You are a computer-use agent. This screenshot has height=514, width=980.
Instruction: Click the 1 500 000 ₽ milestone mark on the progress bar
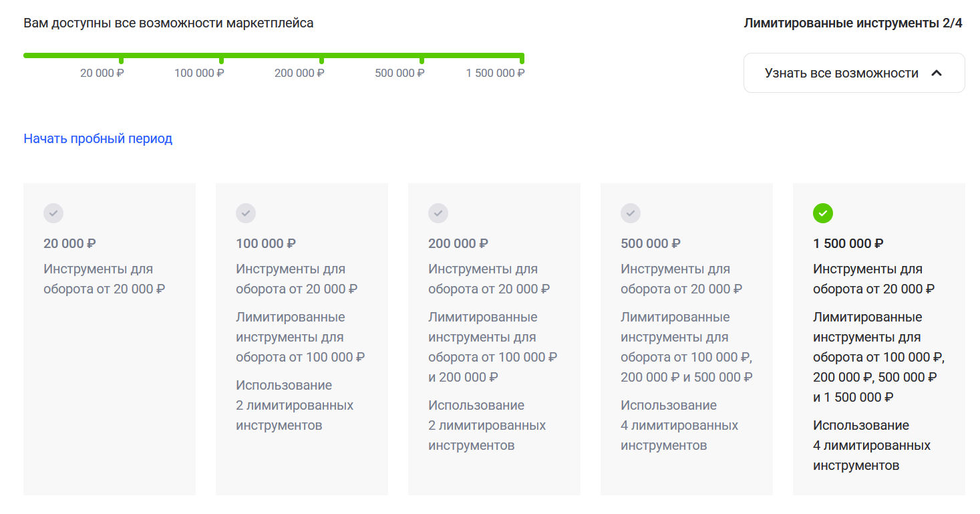point(523,56)
